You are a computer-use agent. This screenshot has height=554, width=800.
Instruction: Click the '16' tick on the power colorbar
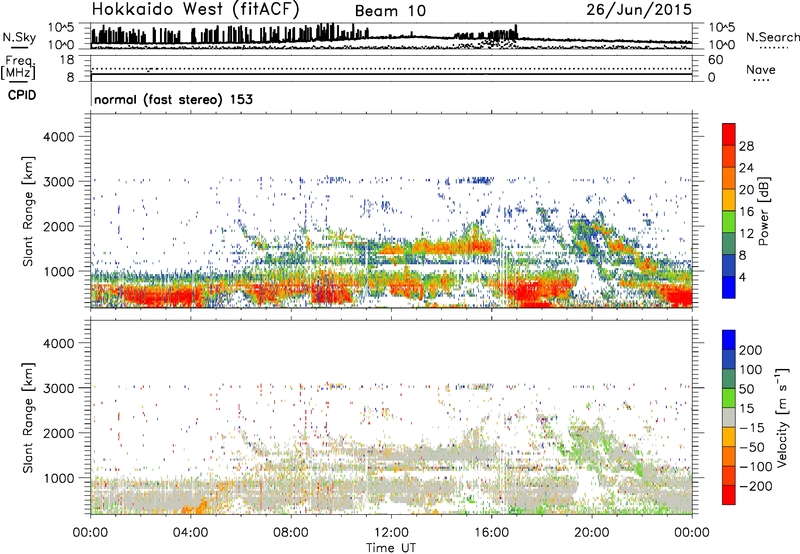(x=746, y=212)
